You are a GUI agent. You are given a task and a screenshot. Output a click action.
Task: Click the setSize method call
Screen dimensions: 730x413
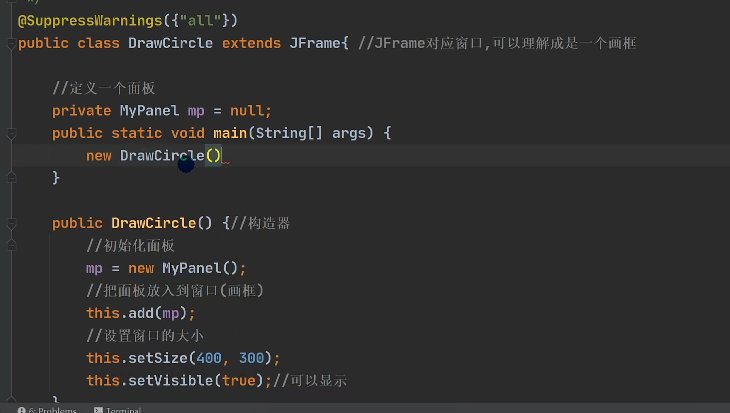tap(158, 358)
